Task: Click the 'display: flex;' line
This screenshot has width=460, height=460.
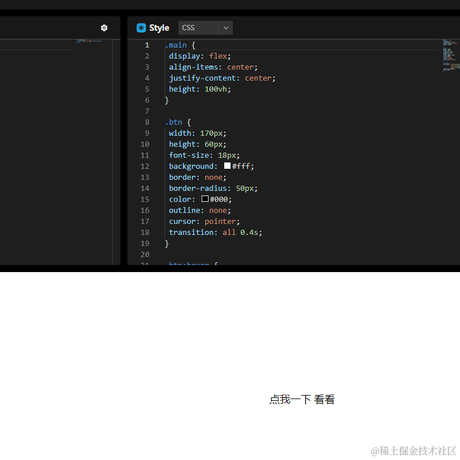Action: pyautogui.click(x=200, y=56)
